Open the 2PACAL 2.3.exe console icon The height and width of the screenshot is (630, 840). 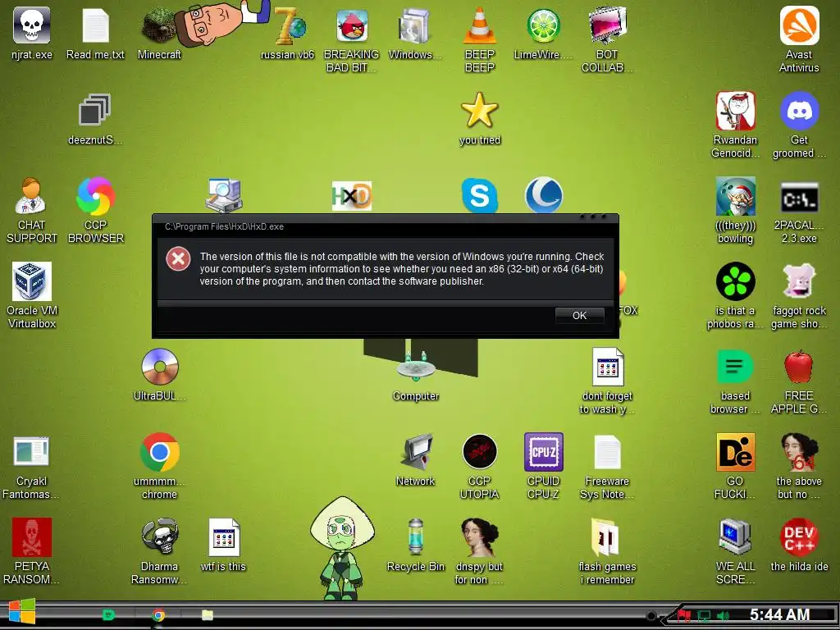799,197
